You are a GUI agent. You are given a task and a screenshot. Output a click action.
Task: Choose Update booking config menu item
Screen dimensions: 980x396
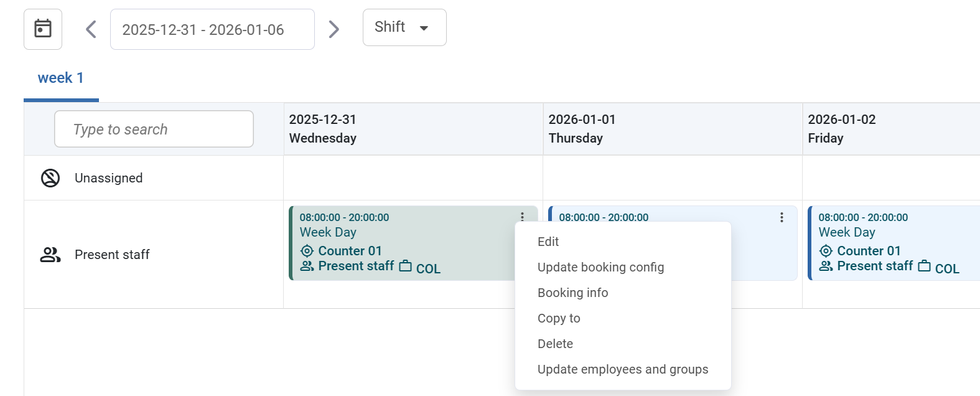click(x=600, y=267)
